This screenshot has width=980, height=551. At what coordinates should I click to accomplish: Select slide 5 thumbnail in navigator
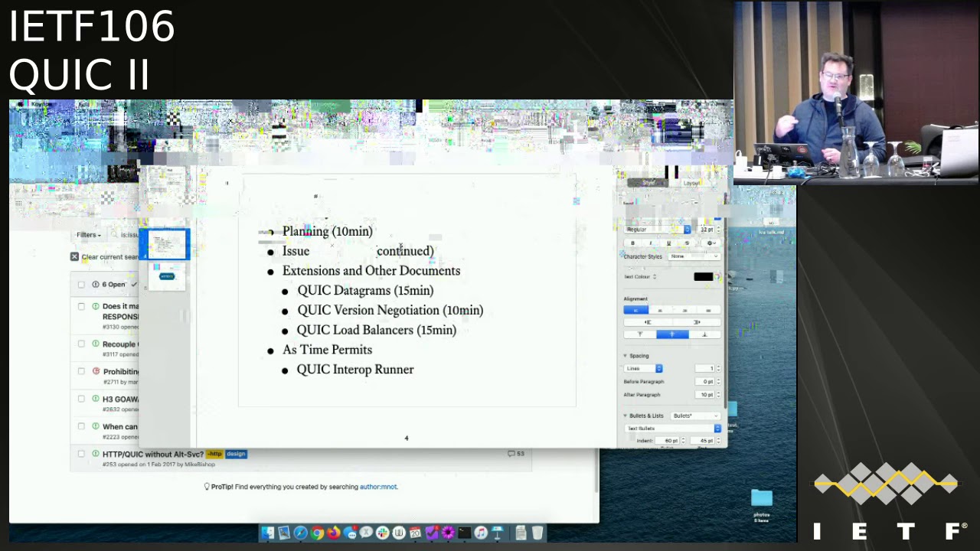(x=166, y=276)
